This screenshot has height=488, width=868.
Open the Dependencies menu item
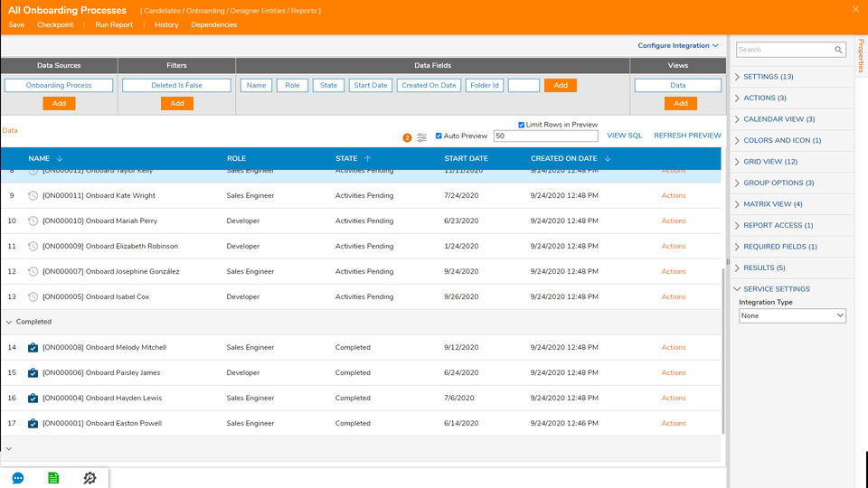213,24
